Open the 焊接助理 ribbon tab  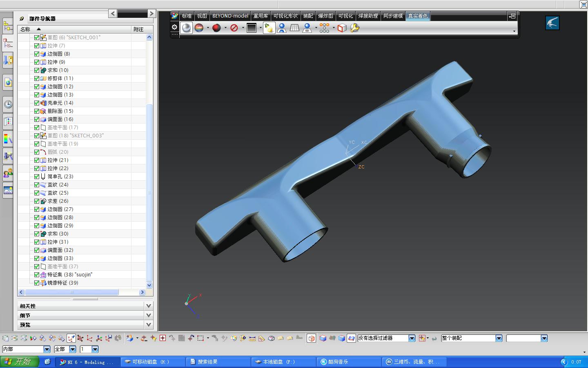click(368, 16)
